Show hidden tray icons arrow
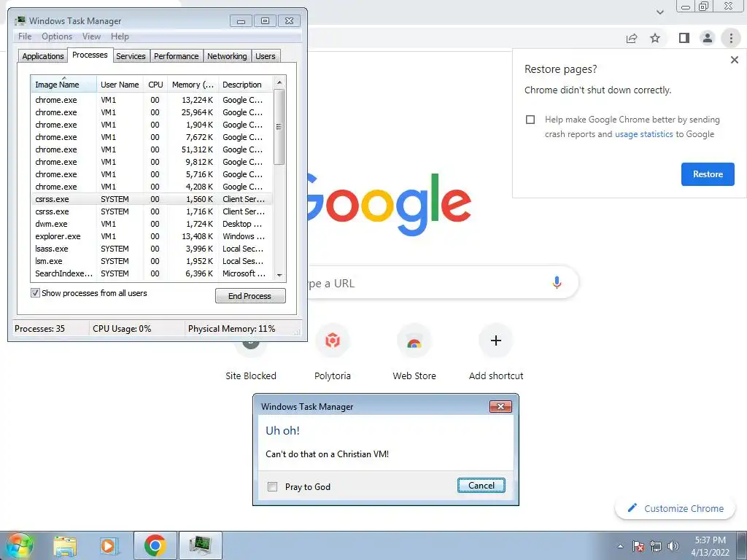The image size is (747, 560). [620, 546]
